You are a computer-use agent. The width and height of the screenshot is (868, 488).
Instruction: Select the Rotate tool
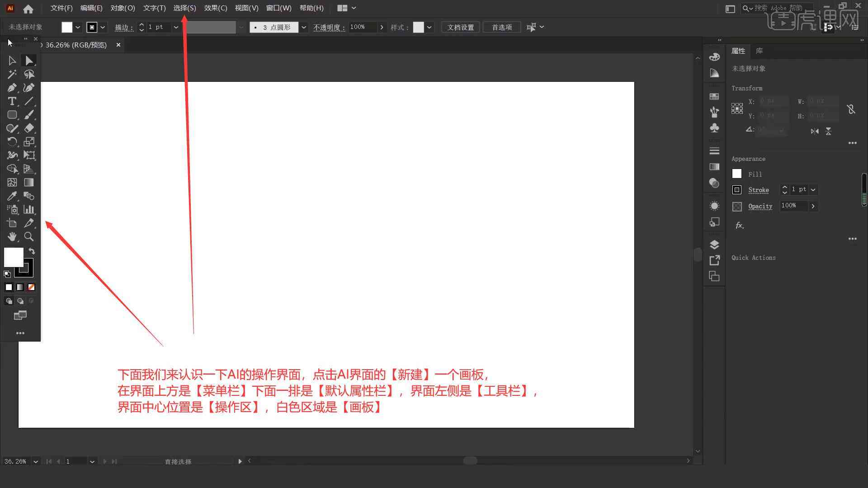pos(12,141)
